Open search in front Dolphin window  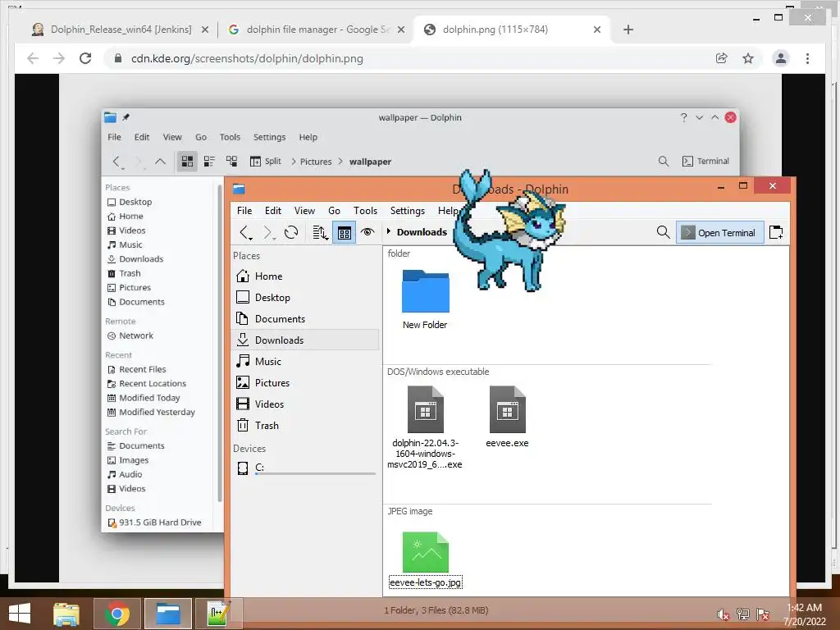[663, 232]
